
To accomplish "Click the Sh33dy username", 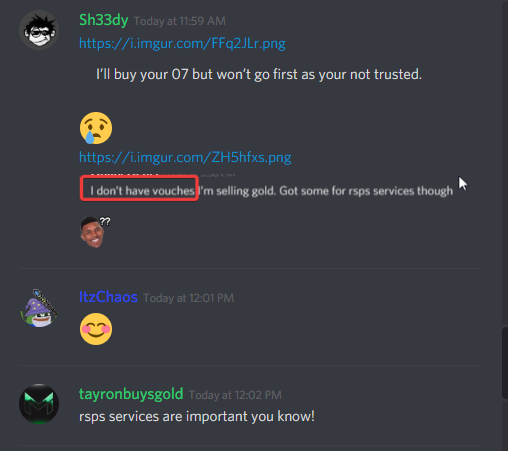I will pos(104,20).
